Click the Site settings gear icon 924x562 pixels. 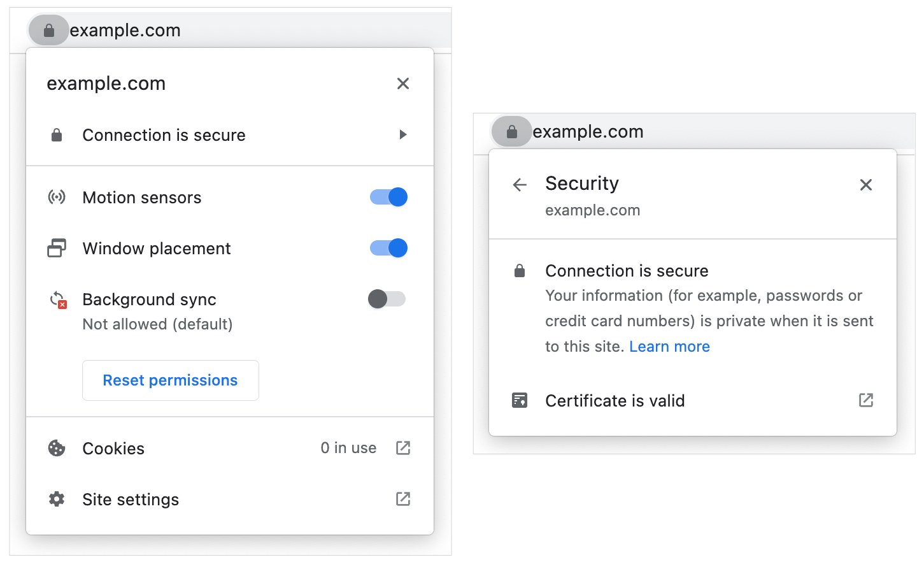coord(56,500)
